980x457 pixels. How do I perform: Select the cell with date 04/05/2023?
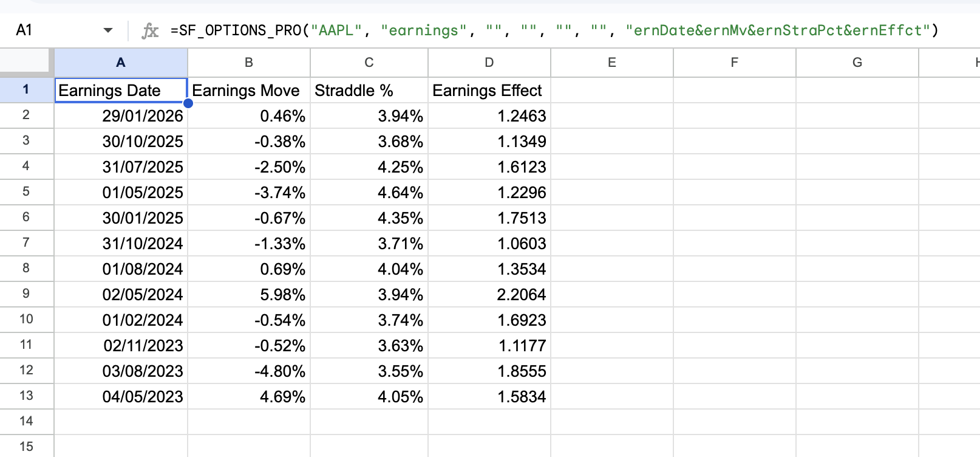click(x=121, y=396)
